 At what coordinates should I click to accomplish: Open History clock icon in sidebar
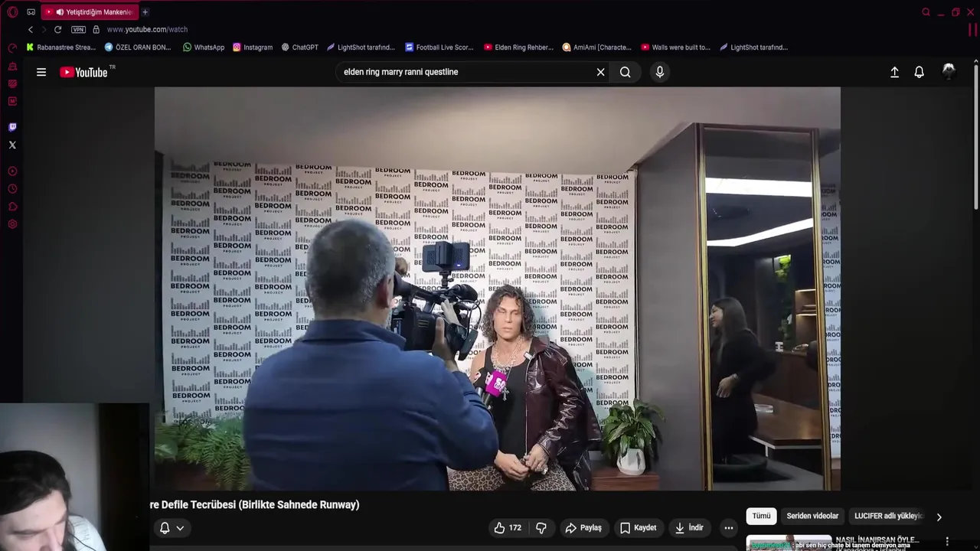[12, 189]
